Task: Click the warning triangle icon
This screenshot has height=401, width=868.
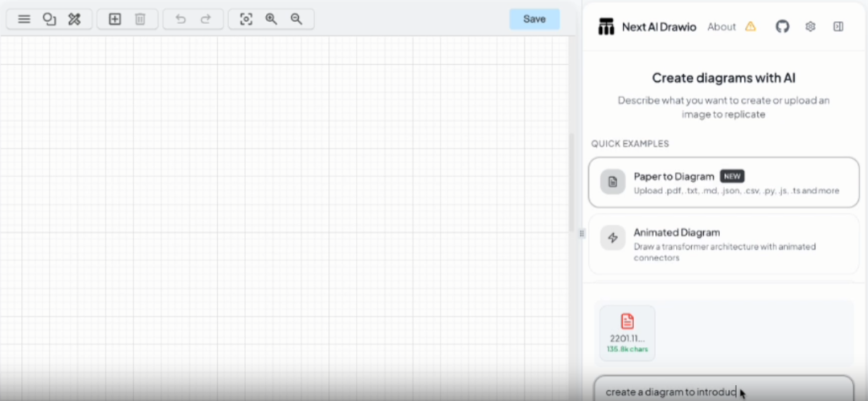Action: tap(750, 26)
